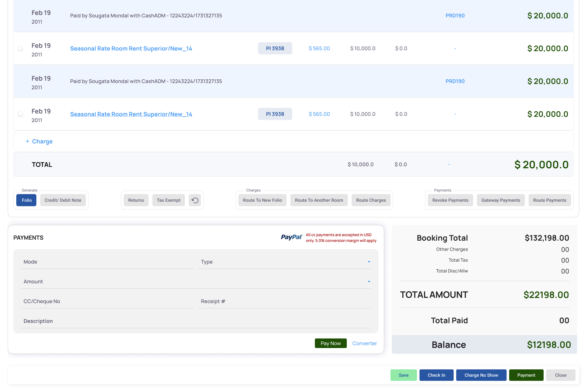Click the Total Paid label

coord(449,320)
